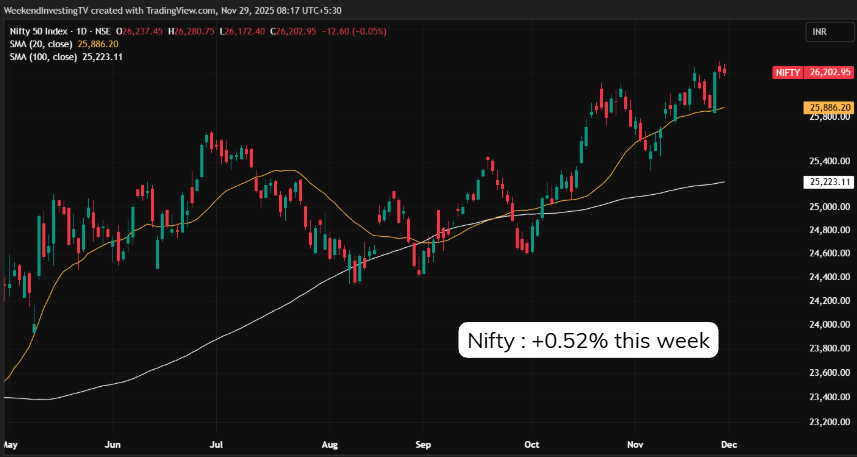This screenshot has width=857, height=457.
Task: Click the red NIFTY symbol tag
Action: (785, 72)
